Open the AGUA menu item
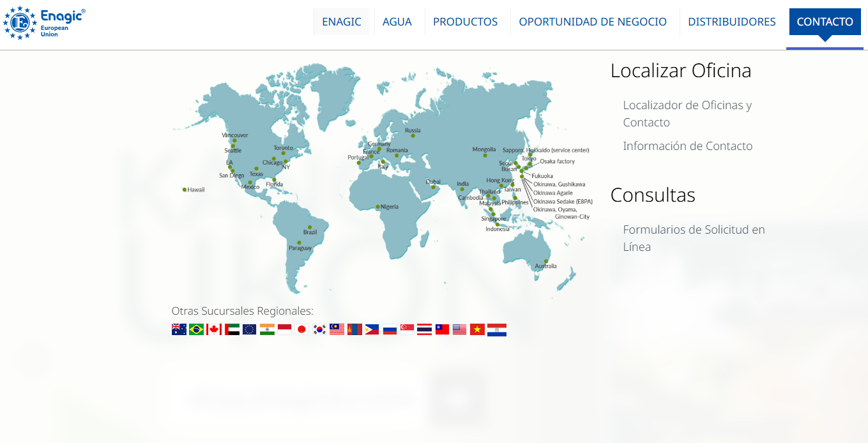Screen dimensions: 868x443 click(397, 22)
